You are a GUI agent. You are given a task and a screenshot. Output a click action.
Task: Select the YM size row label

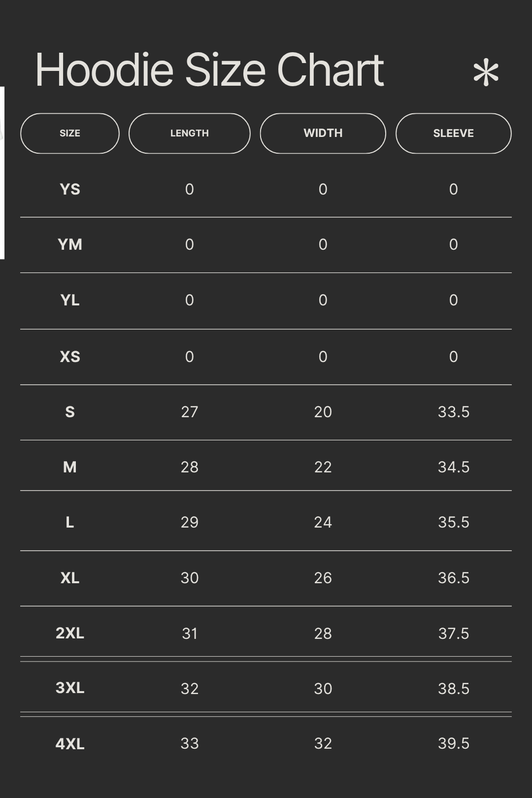(70, 244)
